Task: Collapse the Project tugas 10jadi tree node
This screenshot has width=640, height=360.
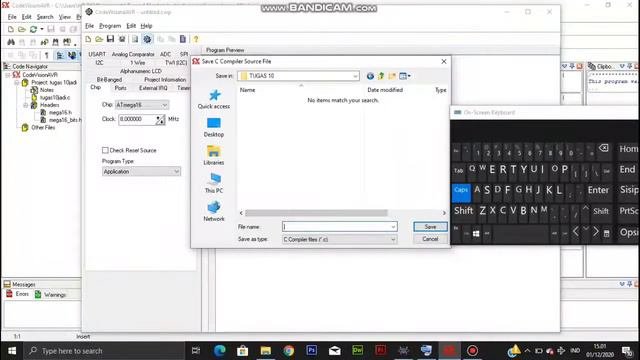Action: [x=17, y=83]
